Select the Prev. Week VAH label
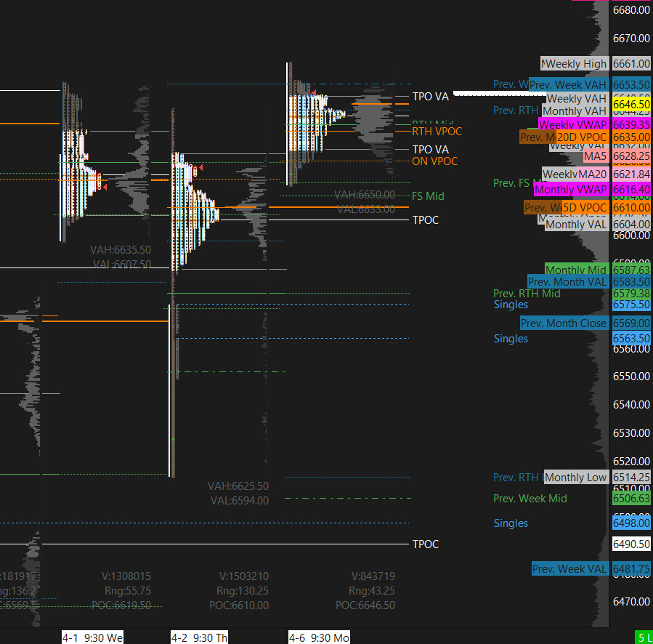Screen dimensions: 653x644 [x=568, y=85]
